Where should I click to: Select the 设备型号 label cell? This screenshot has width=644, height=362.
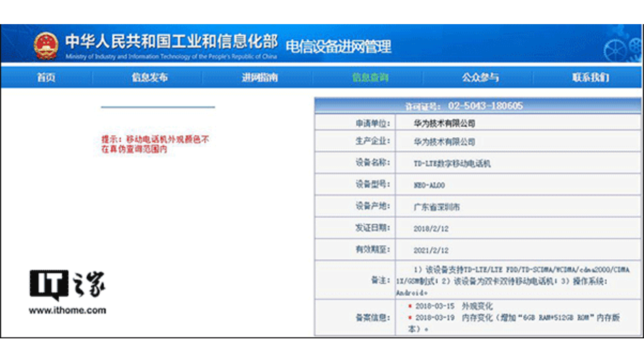355,185
